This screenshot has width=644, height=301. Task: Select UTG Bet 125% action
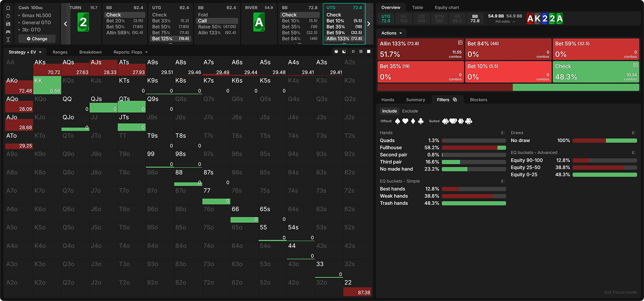click(x=170, y=39)
